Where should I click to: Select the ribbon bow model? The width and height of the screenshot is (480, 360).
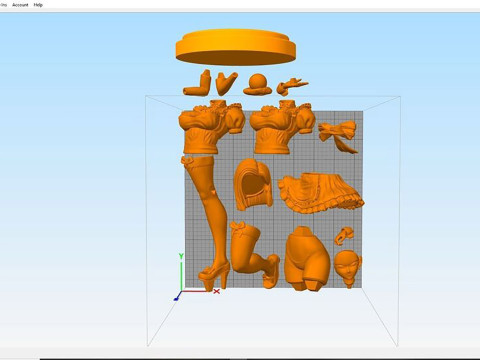pos(338,136)
